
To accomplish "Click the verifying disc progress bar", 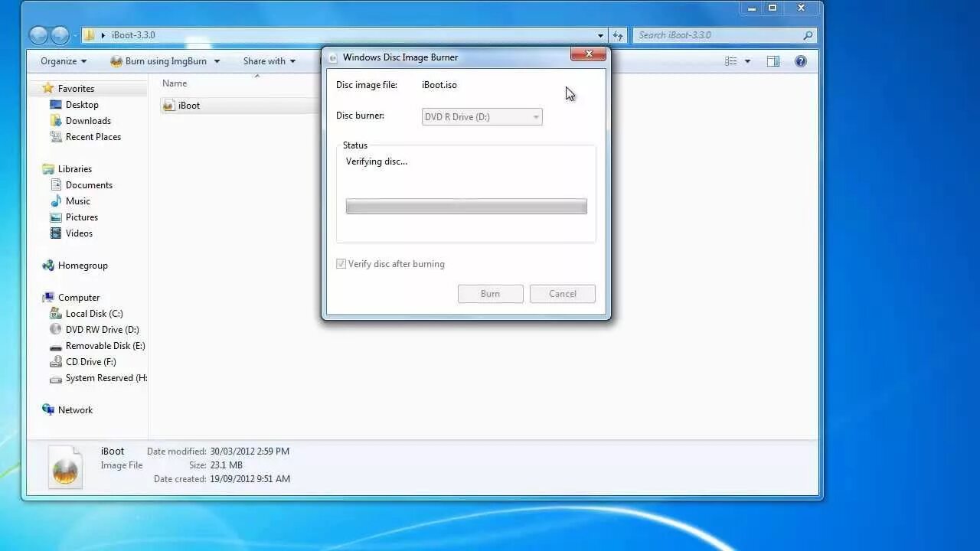I will (466, 207).
